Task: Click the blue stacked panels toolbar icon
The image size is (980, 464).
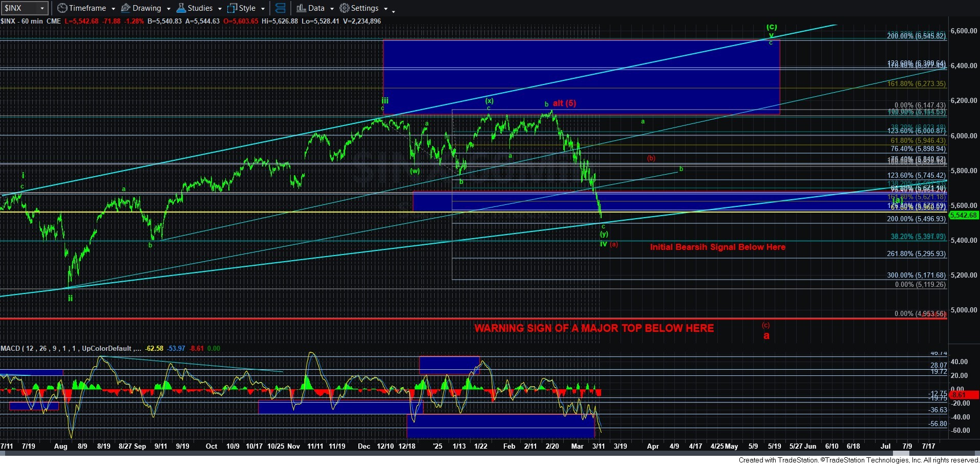Action: [x=280, y=8]
